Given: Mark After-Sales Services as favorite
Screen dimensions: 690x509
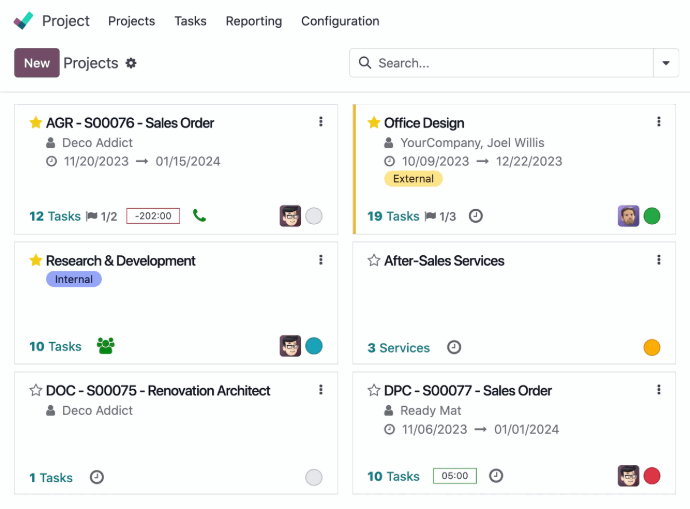Looking at the screenshot, I should pos(374,260).
